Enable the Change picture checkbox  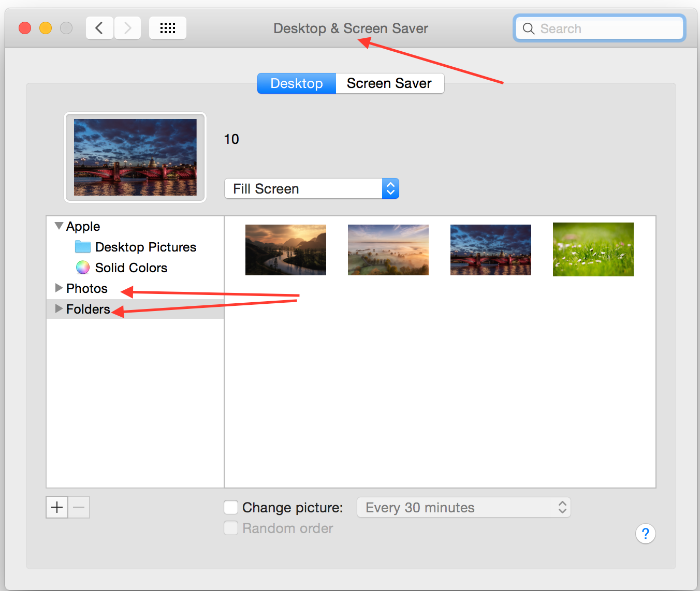pyautogui.click(x=231, y=507)
